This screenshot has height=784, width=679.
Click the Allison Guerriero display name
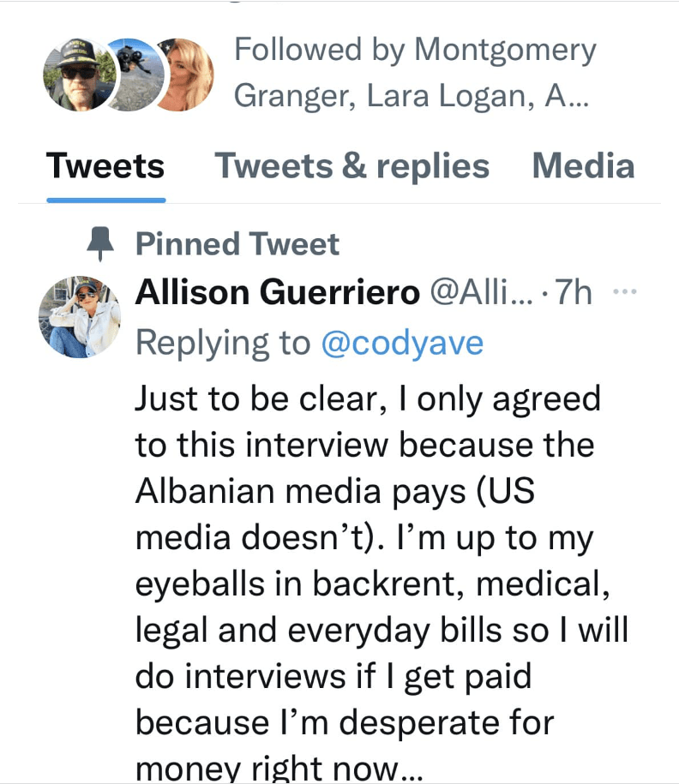pos(278,292)
